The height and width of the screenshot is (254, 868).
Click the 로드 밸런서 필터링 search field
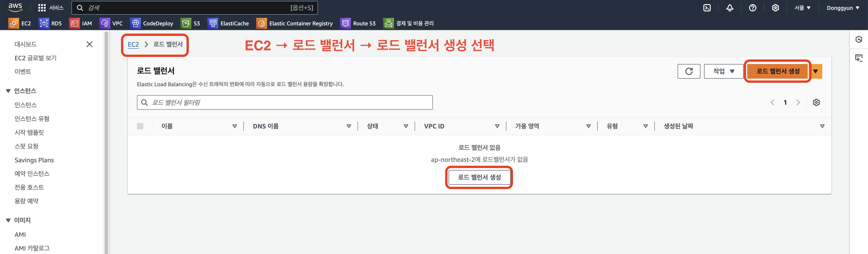pos(285,103)
